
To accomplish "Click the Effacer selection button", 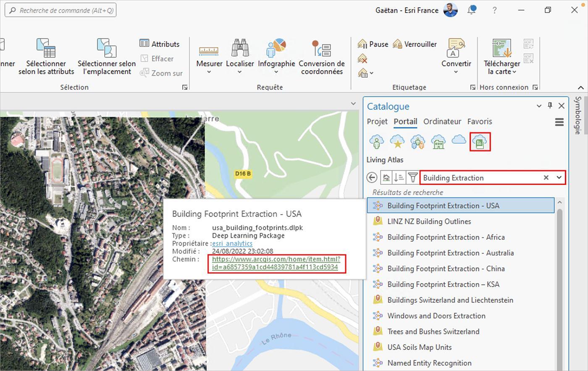I will pyautogui.click(x=157, y=58).
